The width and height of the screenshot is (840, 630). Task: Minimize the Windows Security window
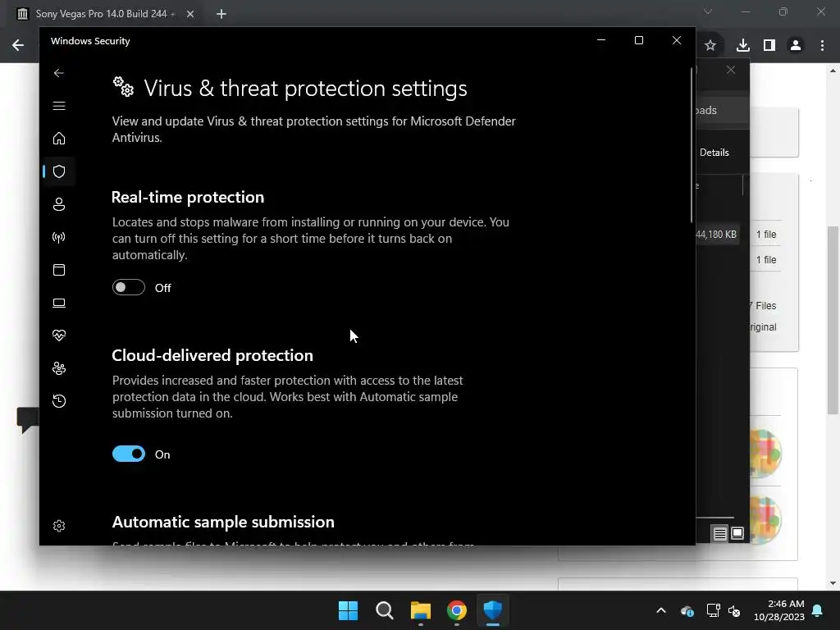click(601, 41)
